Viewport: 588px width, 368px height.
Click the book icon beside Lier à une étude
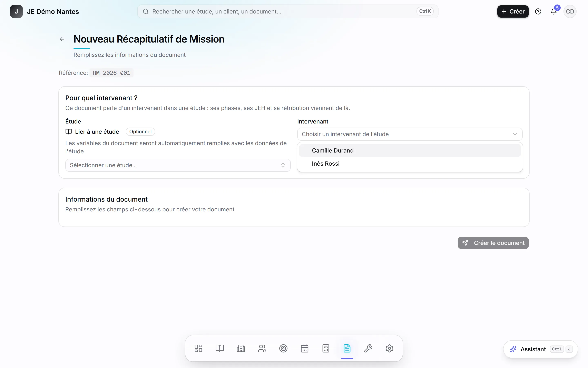pyautogui.click(x=69, y=132)
